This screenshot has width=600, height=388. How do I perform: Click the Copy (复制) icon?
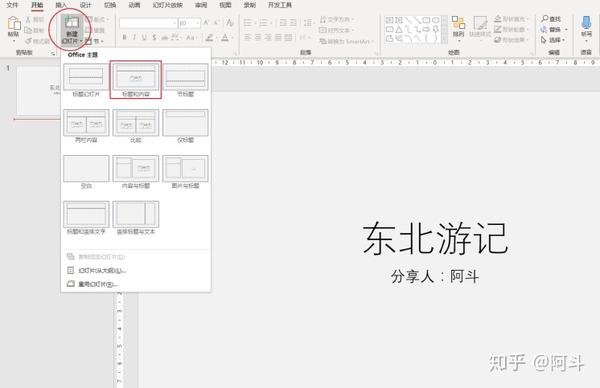(x=28, y=30)
